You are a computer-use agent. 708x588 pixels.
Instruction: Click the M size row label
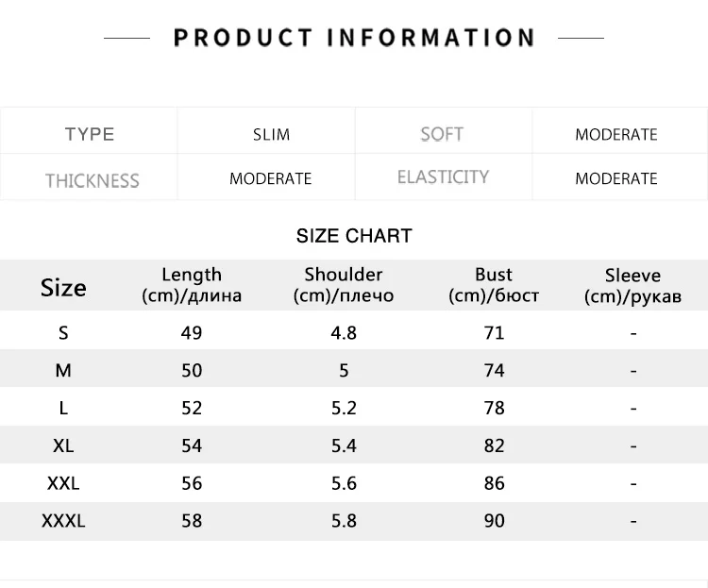click(x=63, y=371)
